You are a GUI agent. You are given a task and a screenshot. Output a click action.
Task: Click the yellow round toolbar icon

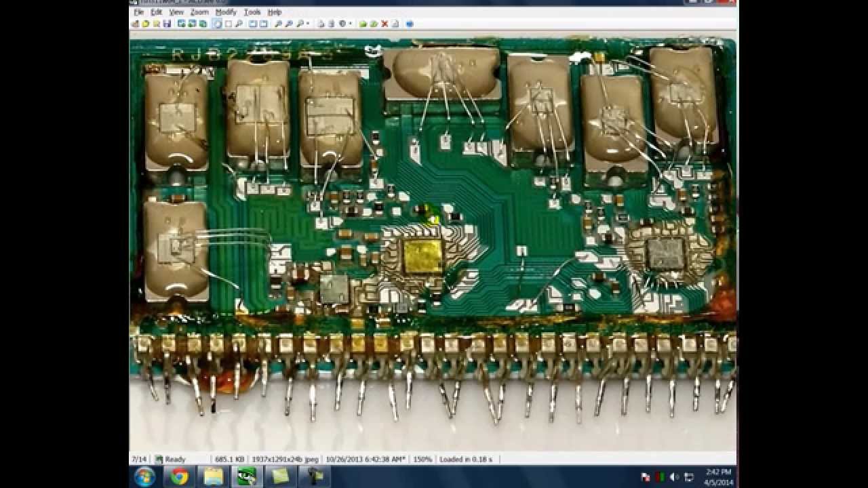tap(145, 24)
